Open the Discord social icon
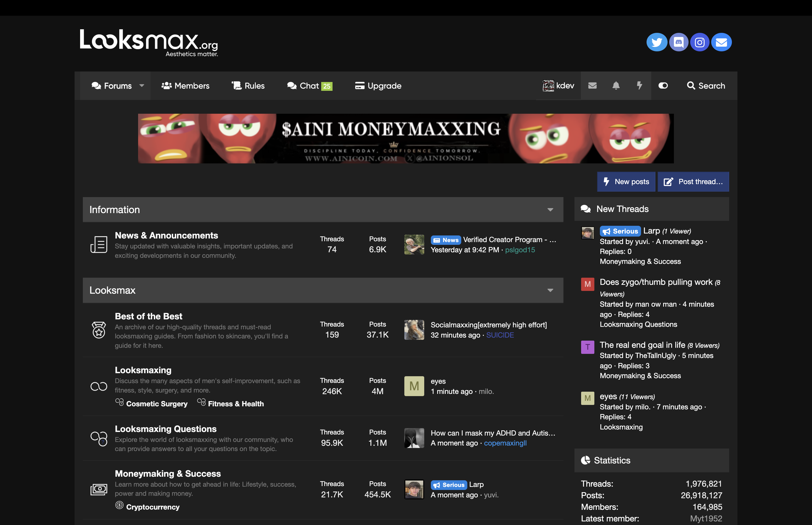The height and width of the screenshot is (525, 812). (678, 42)
